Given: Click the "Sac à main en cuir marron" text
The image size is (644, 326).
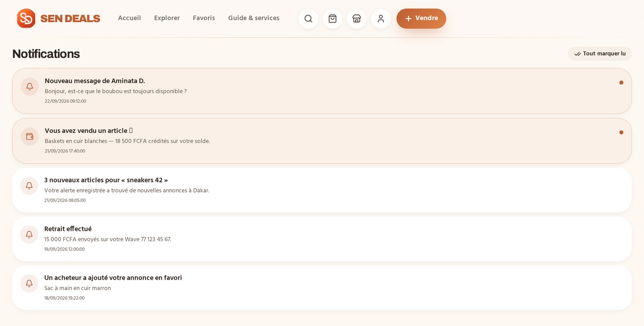Looking at the screenshot, I should coord(77,289).
